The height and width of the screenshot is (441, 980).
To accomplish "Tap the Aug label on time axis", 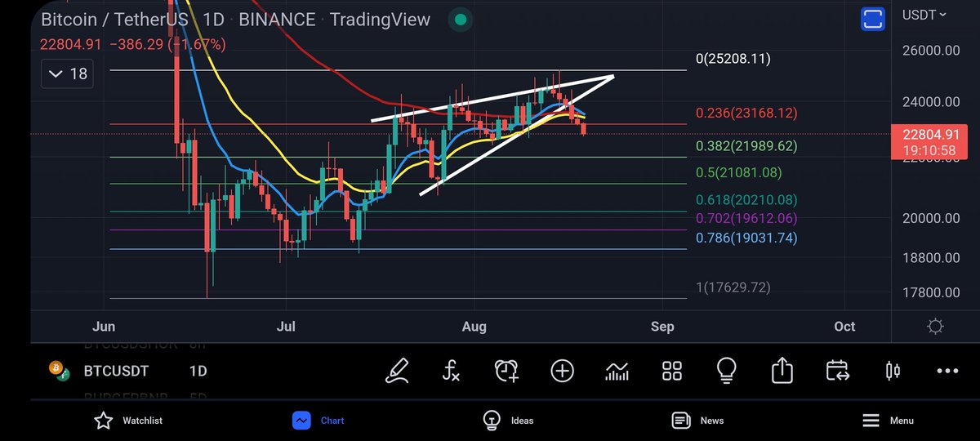I will click(474, 327).
